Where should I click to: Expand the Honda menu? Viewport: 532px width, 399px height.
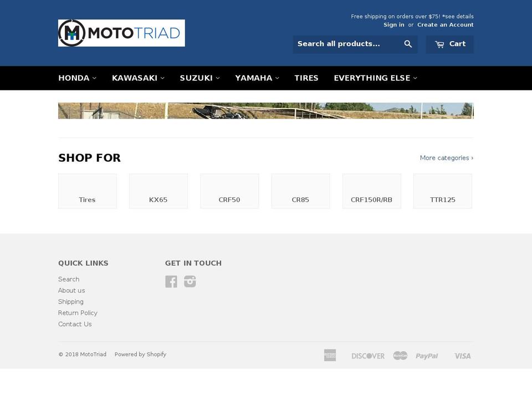tap(78, 78)
